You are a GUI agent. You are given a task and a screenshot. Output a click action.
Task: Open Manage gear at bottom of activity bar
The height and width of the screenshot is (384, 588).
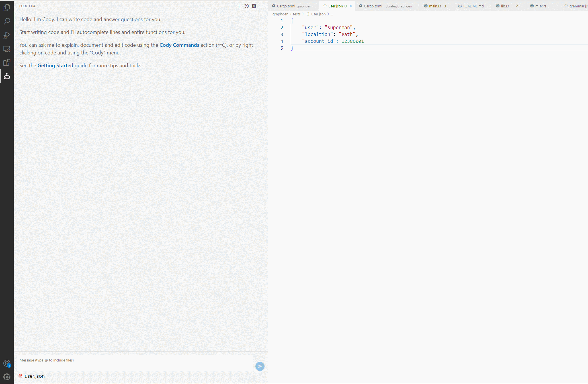click(x=7, y=377)
